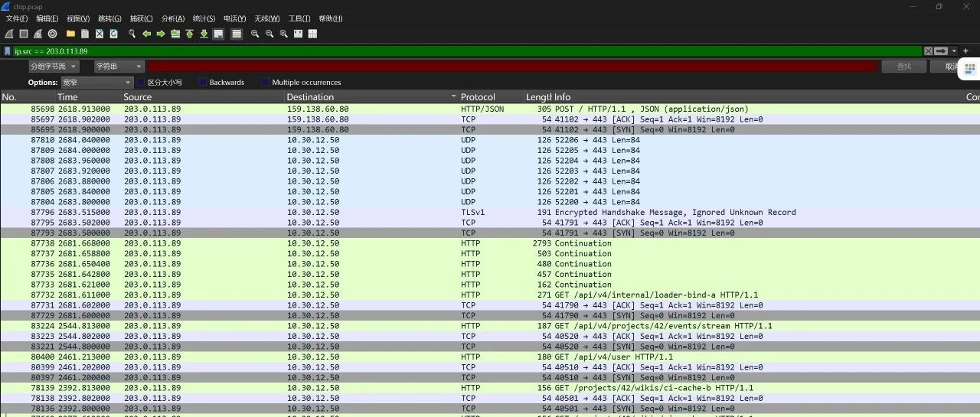
Task: Click the go to specified packet icon
Action: 175,34
